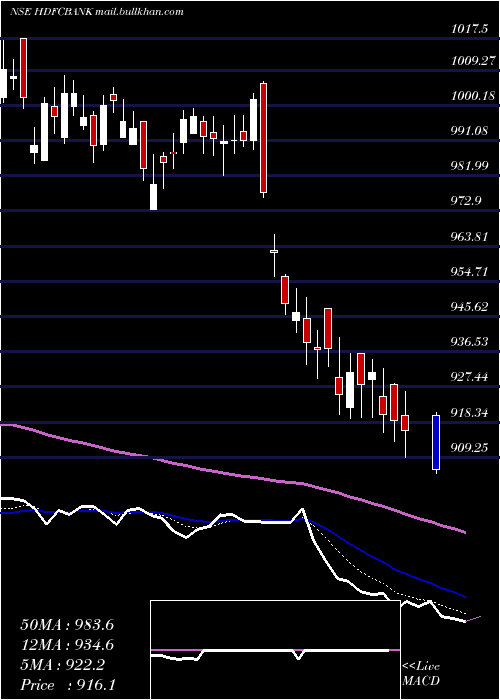Click the Price : 916.1 readout

point(67,685)
